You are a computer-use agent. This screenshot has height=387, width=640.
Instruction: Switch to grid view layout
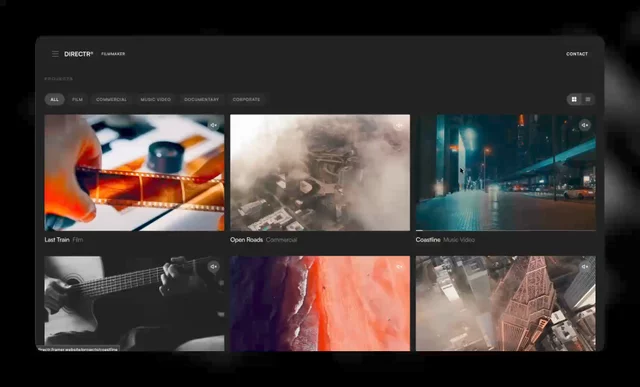pyautogui.click(x=574, y=99)
